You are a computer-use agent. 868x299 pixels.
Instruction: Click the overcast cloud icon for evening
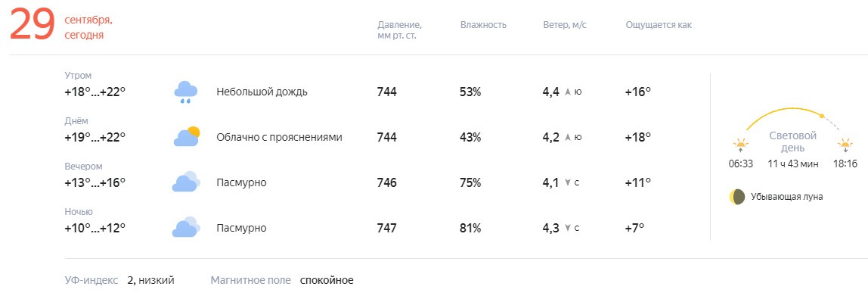point(186,182)
